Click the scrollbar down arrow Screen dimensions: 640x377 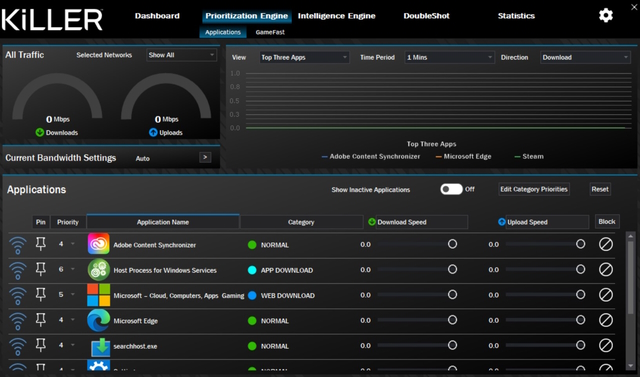631,366
